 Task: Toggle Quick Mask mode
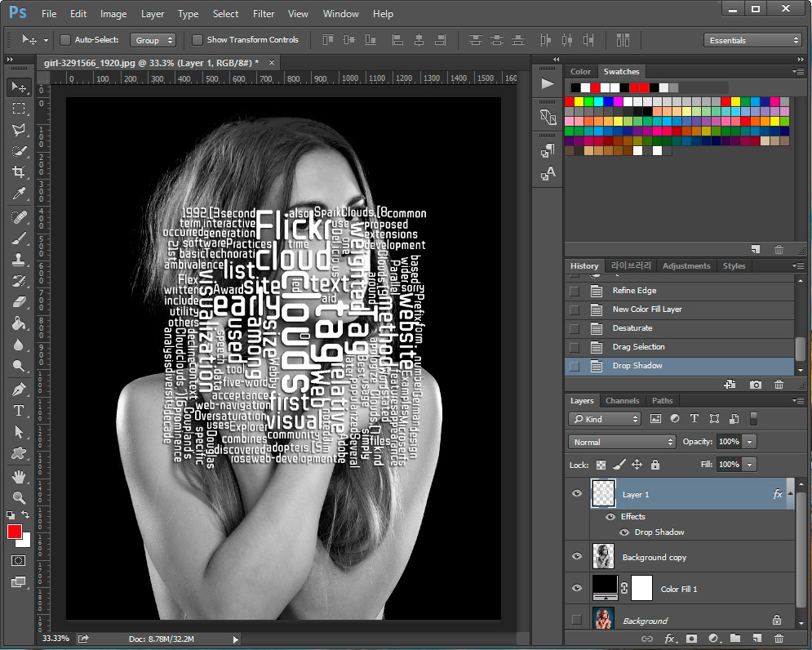click(18, 560)
